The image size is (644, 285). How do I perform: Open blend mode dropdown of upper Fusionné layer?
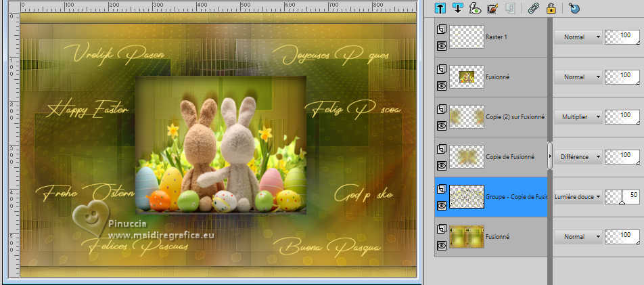[578, 77]
